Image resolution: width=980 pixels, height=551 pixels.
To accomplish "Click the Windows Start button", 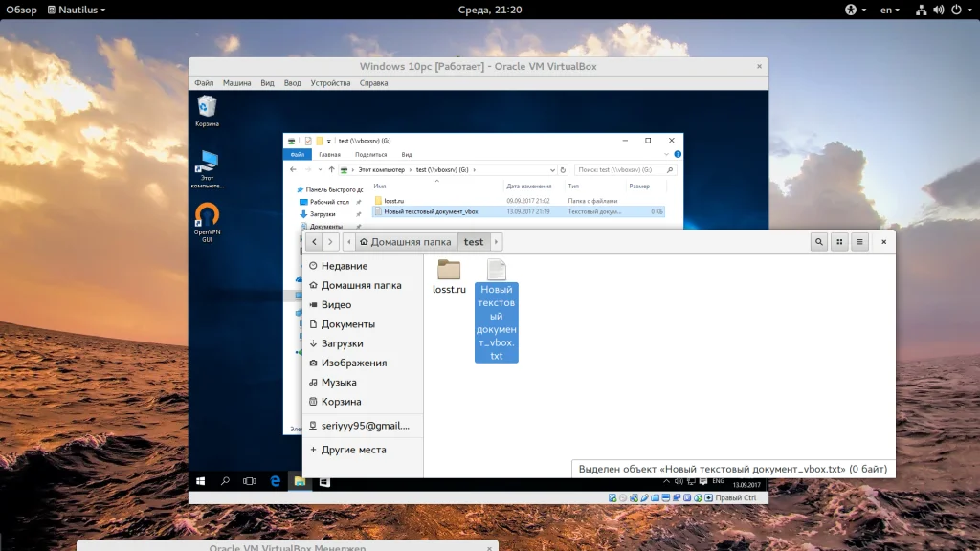I will (201, 481).
